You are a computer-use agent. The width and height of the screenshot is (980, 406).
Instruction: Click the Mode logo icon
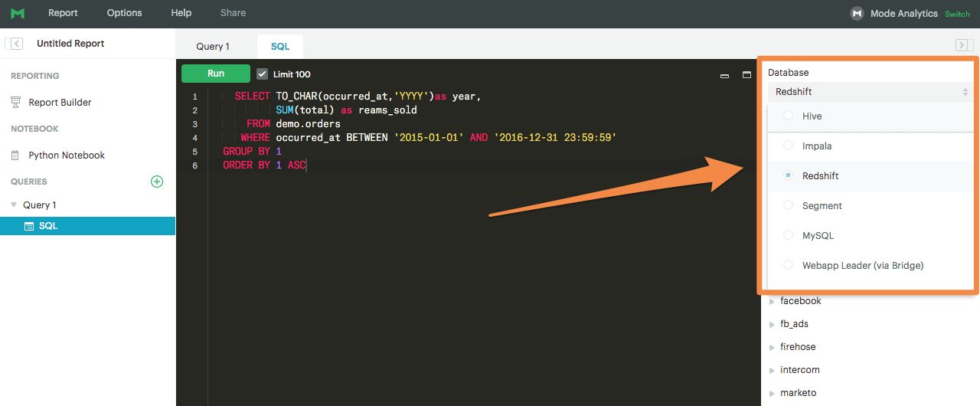click(17, 13)
